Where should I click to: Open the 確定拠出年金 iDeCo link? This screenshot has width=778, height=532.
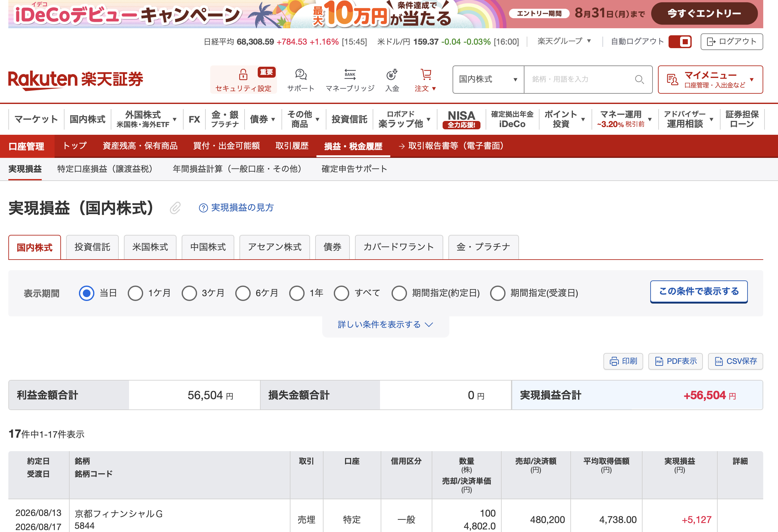(x=512, y=119)
